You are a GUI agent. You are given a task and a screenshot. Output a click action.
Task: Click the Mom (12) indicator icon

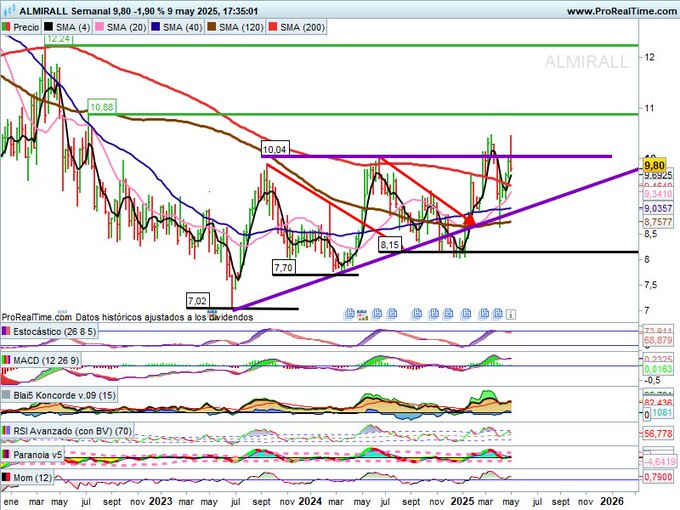click(6, 477)
